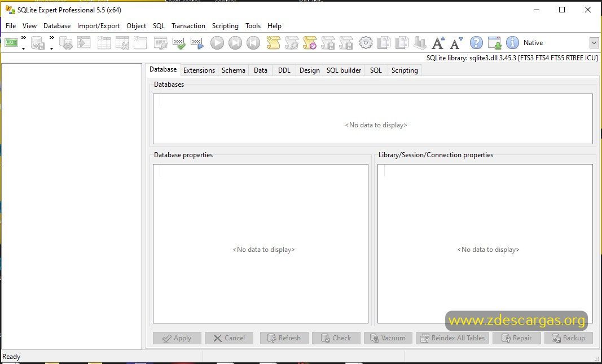Click the round Play execute button
This screenshot has width=602, height=364.
(217, 43)
